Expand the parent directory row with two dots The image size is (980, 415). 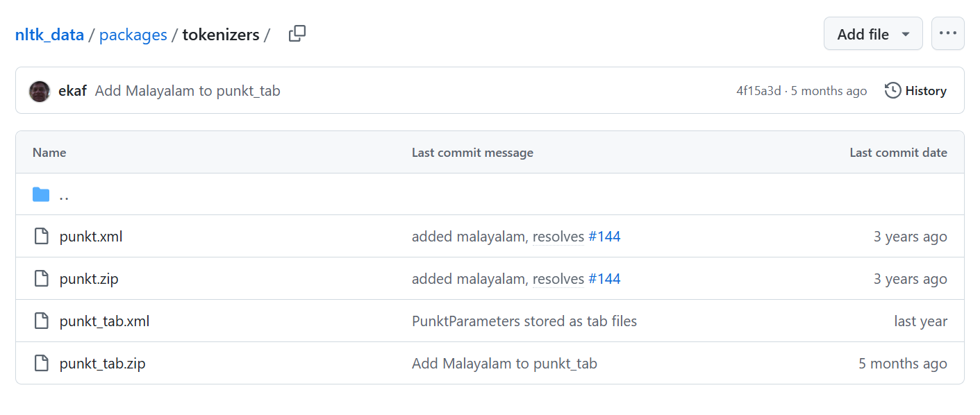click(x=64, y=196)
